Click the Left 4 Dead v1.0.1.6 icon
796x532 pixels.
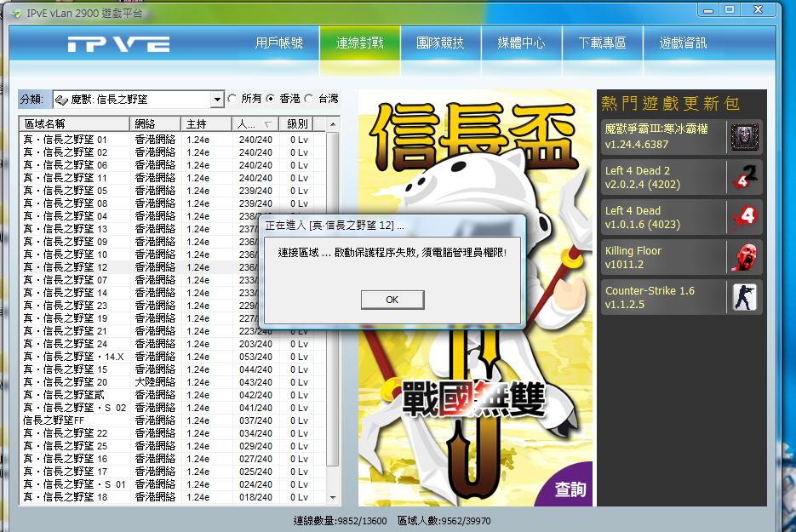pyautogui.click(x=744, y=217)
